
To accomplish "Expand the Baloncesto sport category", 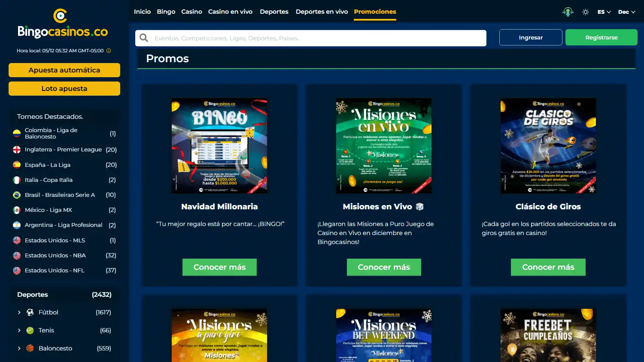I will [19, 348].
